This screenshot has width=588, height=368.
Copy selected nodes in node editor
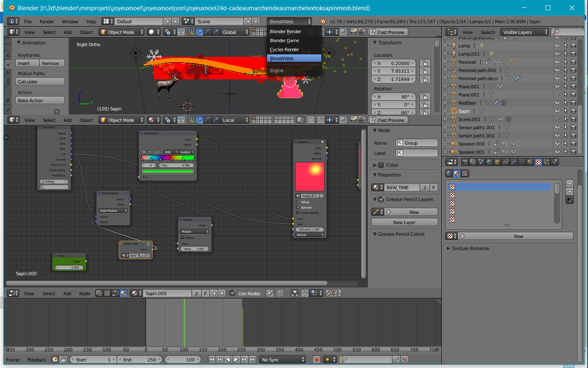pos(330,293)
